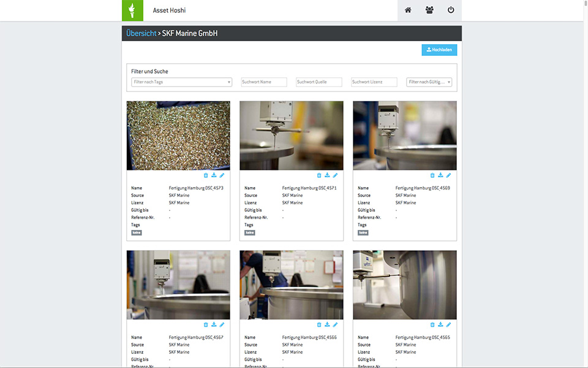Image resolution: width=588 pixels, height=368 pixels.
Task: Open the 'Filter nach Tags' dropdown
Action: (x=181, y=82)
